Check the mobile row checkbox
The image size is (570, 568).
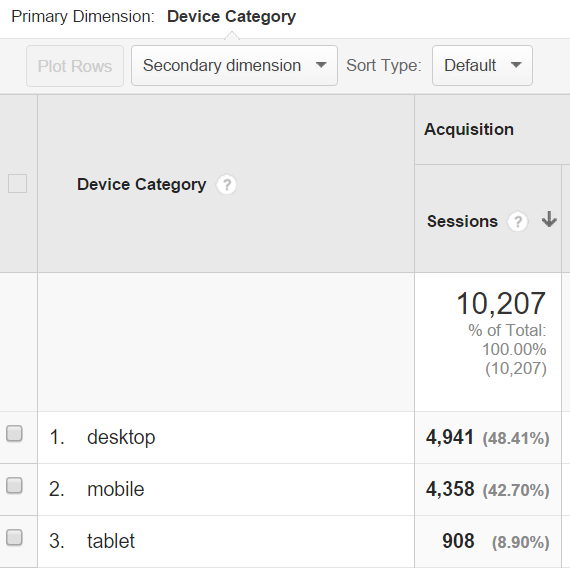pos(15,485)
